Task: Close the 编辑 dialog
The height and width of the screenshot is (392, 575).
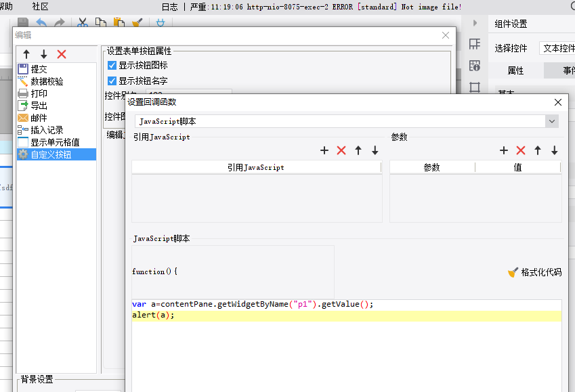Action: (x=446, y=35)
